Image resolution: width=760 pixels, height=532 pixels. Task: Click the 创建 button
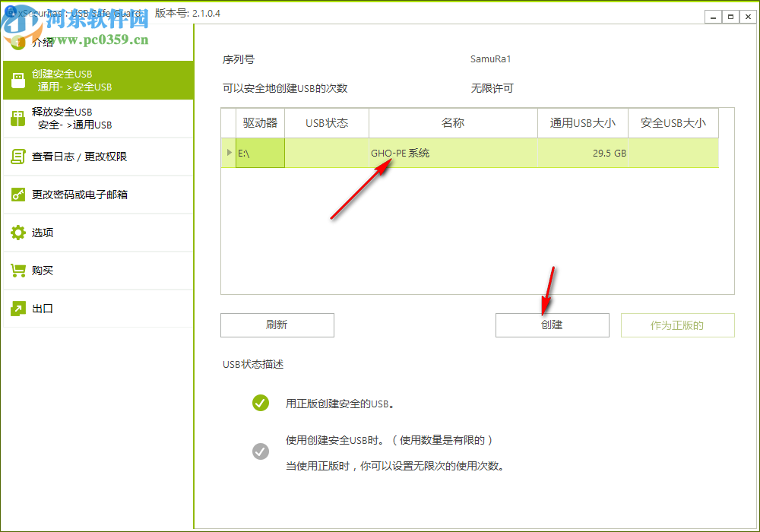(552, 325)
